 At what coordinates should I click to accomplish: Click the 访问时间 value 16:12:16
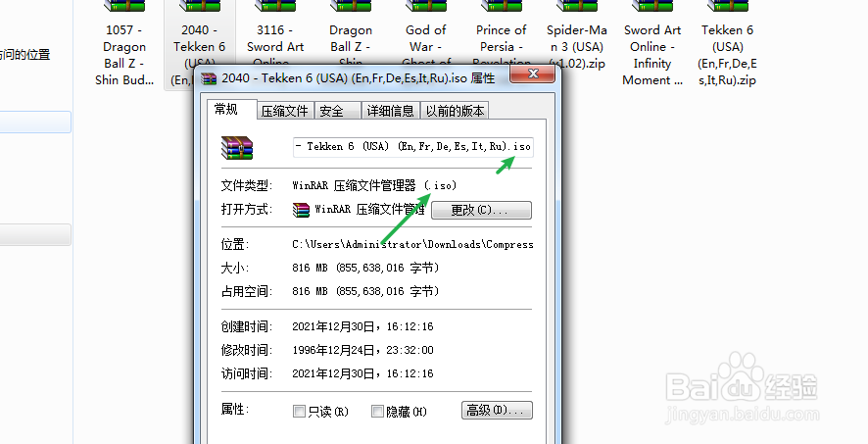(410, 373)
